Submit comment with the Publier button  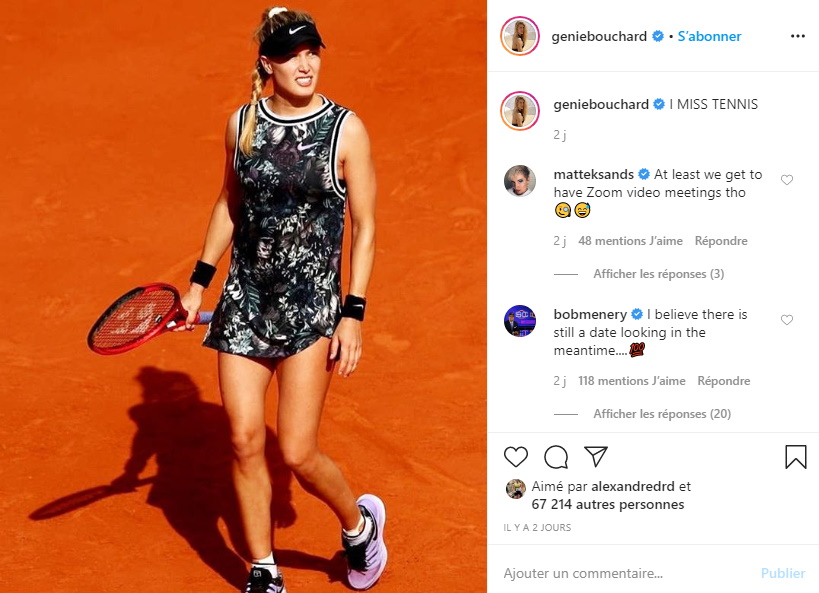tap(782, 573)
